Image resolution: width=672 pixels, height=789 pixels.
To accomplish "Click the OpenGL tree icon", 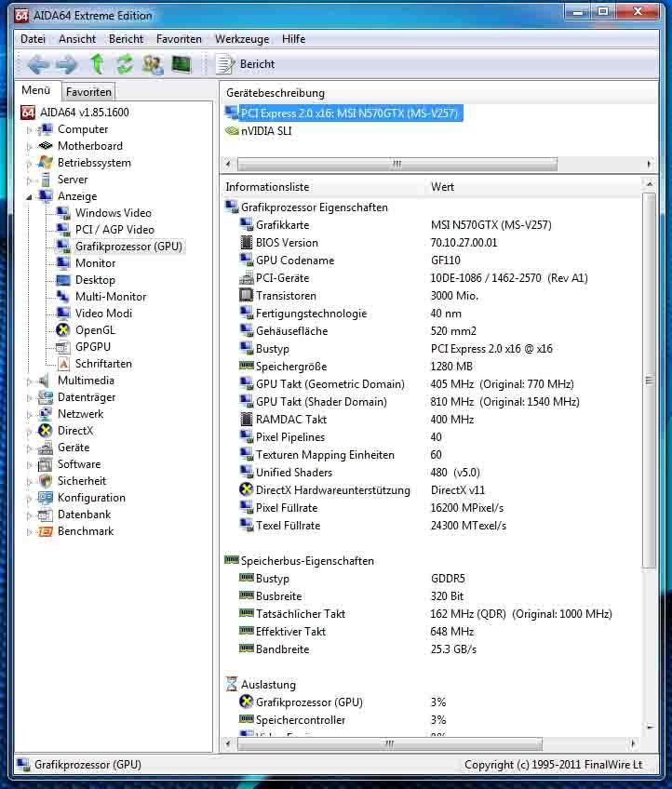I will (63, 330).
